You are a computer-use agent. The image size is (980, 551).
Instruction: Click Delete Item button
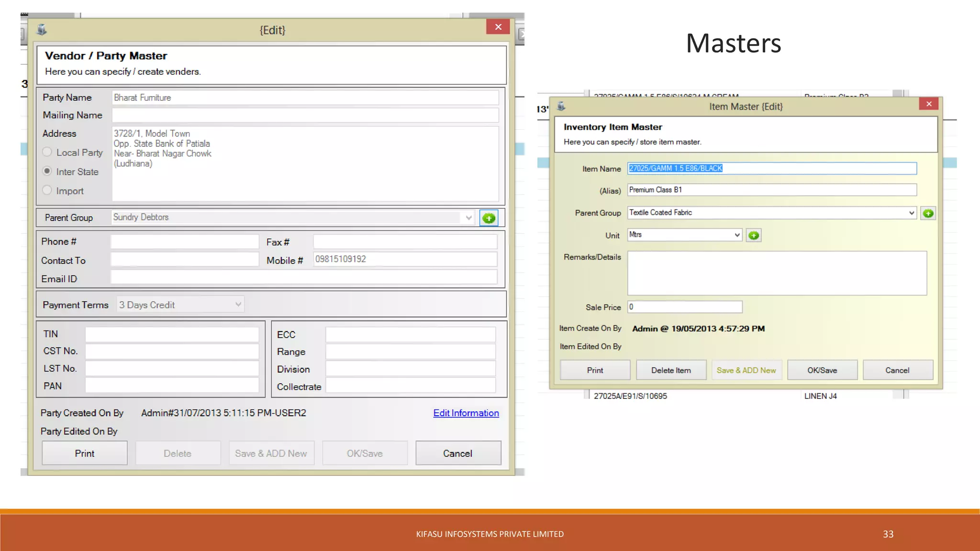[671, 370]
